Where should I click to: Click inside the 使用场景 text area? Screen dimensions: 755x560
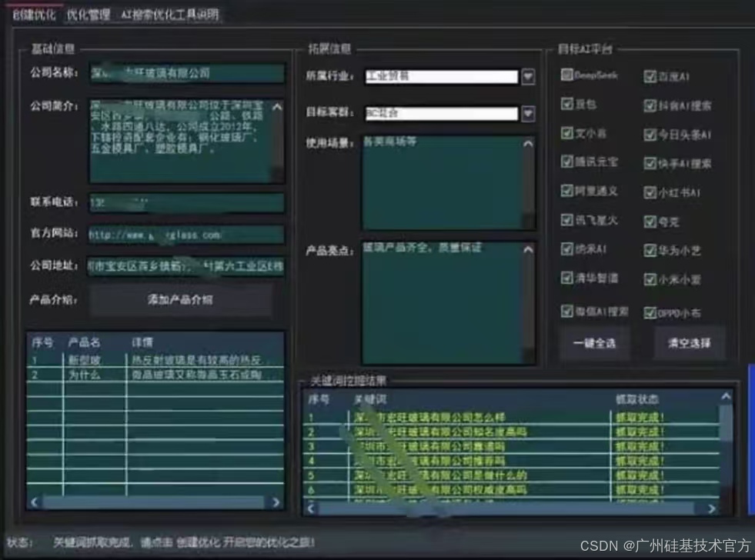(x=442, y=183)
